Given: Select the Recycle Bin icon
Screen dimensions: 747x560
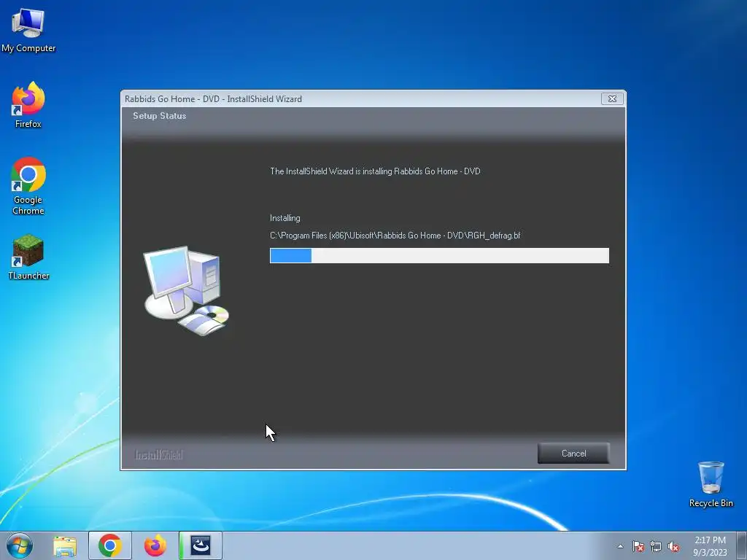Looking at the screenshot, I should click(711, 483).
